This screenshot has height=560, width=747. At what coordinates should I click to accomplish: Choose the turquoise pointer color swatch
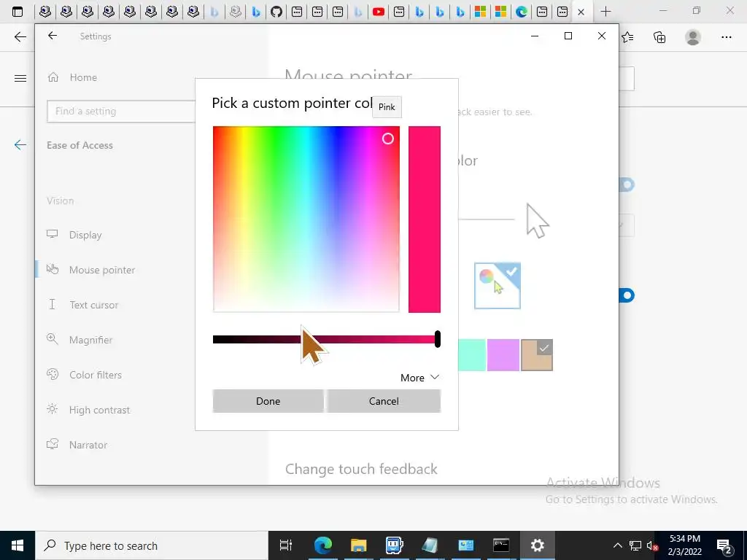click(x=472, y=355)
